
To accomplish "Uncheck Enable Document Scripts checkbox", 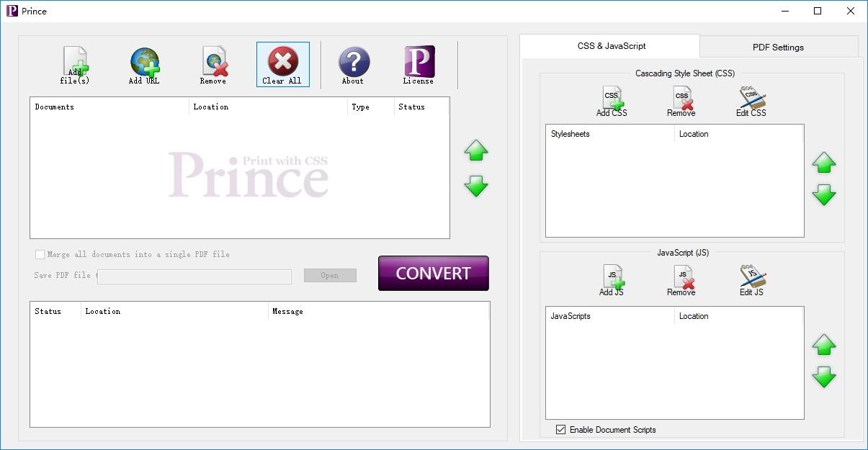I will pos(561,430).
